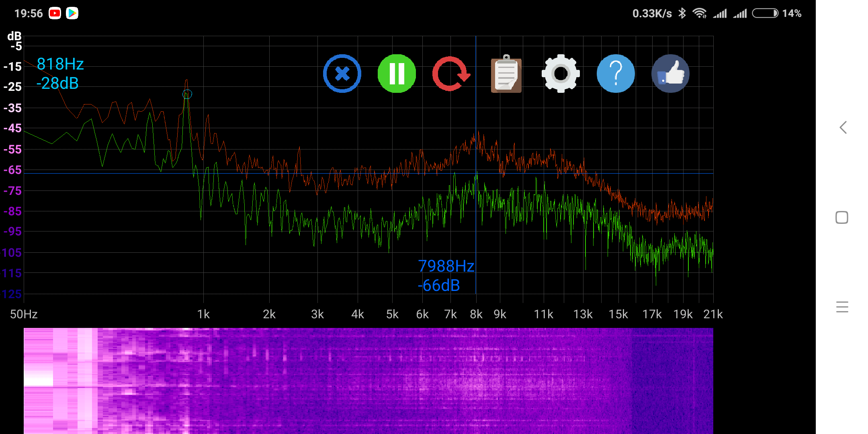Click the 0.33K/s network speed text
The height and width of the screenshot is (434, 868).
652,13
